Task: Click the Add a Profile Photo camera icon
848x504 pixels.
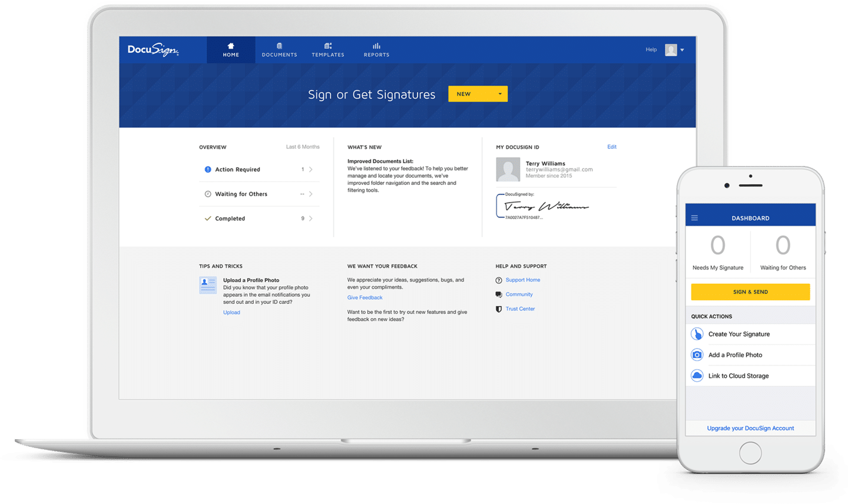Action: [697, 355]
